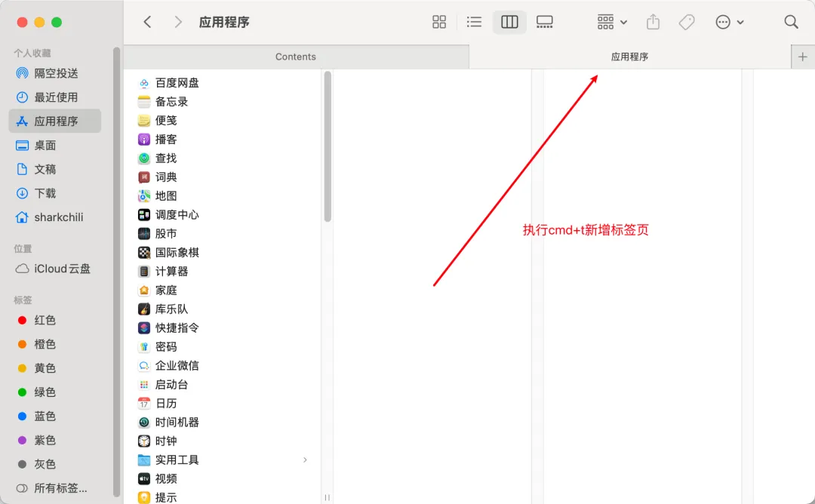Click the Share toolbar icon
815x504 pixels.
tap(654, 22)
